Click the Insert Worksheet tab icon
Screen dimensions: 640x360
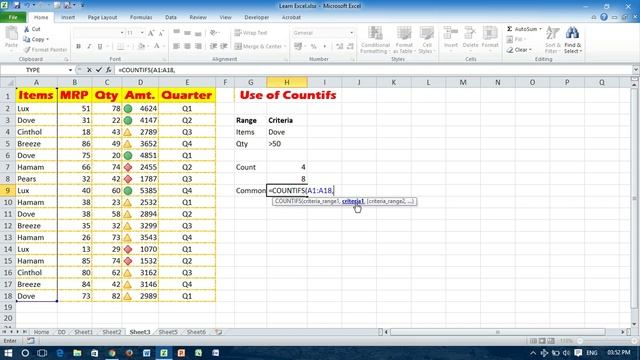[x=219, y=332]
